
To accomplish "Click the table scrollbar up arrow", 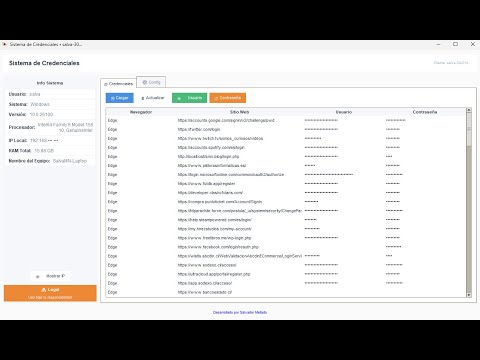I will pos(469,110).
